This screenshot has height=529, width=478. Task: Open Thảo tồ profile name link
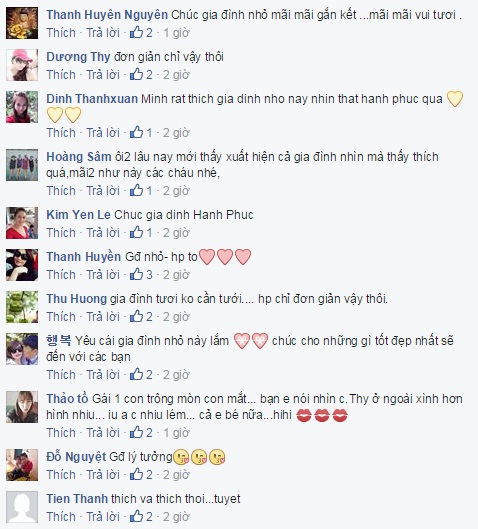click(67, 398)
